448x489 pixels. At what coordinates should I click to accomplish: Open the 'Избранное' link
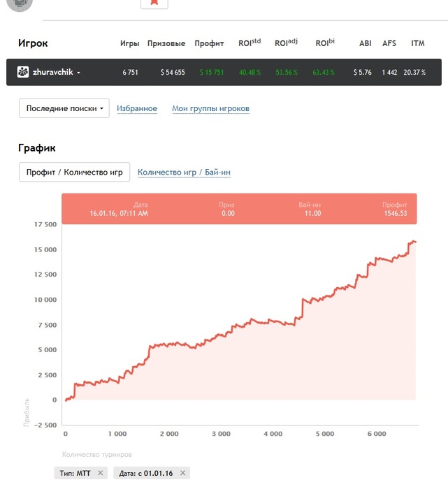coord(137,108)
